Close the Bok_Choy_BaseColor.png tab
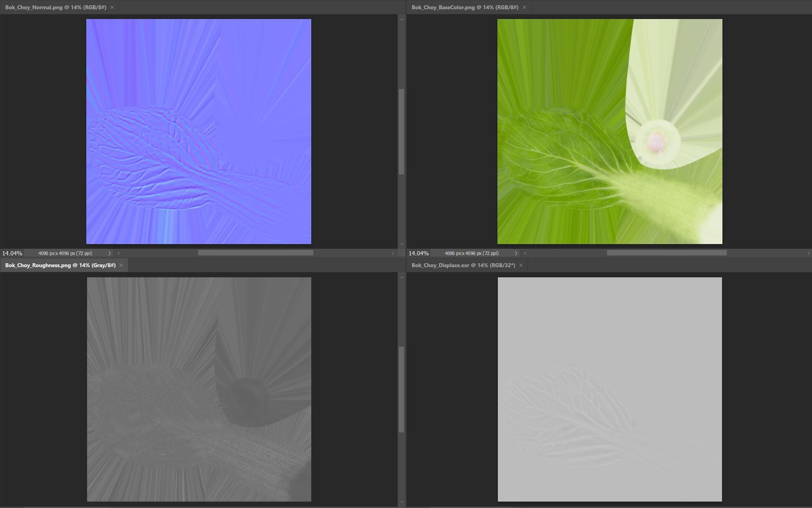This screenshot has width=812, height=508. coord(525,8)
